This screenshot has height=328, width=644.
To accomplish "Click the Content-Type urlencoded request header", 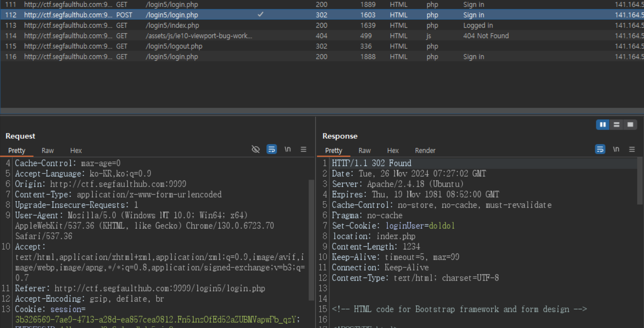I will pos(118,195).
